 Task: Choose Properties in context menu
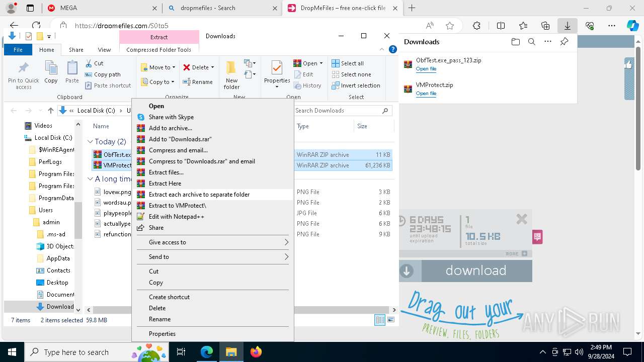[x=212, y=334]
